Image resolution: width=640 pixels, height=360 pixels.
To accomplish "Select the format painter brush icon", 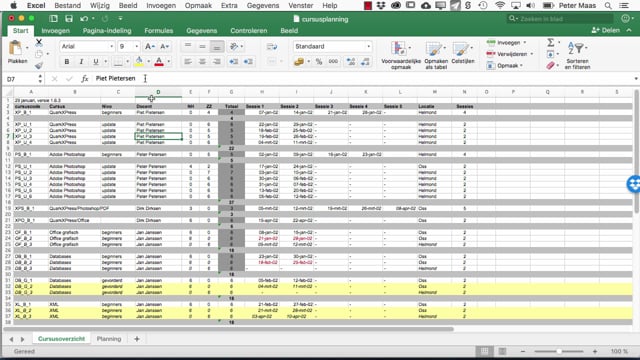I will [39, 65].
